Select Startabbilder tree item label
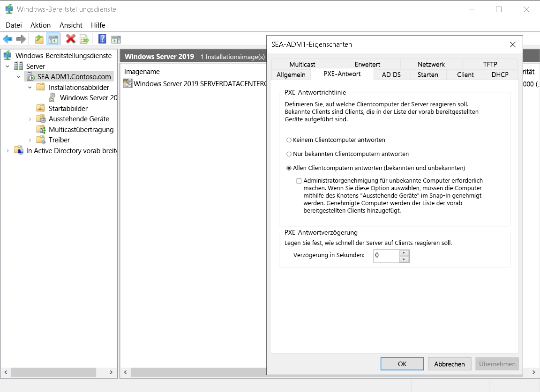This screenshot has height=392, width=540. (68, 108)
